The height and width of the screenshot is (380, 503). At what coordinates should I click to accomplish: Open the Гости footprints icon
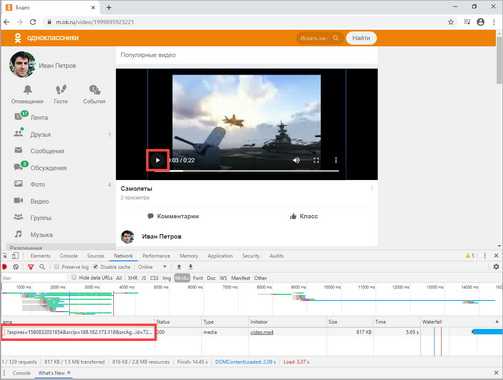point(61,89)
